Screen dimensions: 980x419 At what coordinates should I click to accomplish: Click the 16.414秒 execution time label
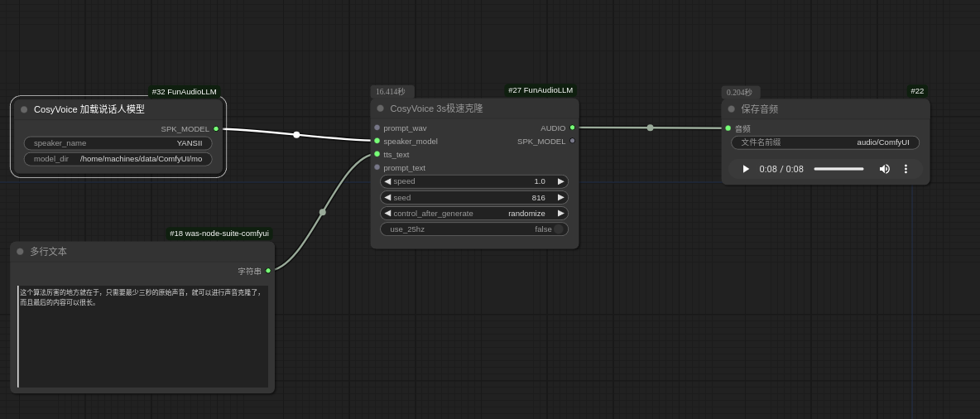point(391,92)
